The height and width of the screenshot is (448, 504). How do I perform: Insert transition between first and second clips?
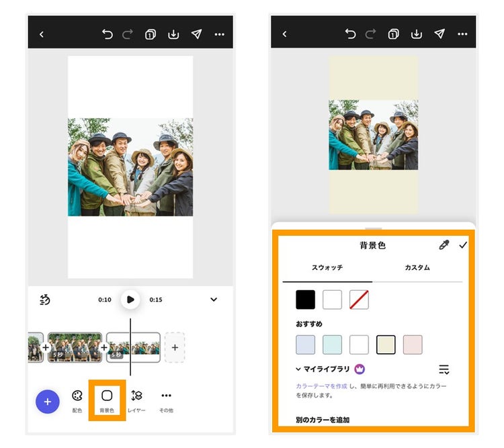46,347
